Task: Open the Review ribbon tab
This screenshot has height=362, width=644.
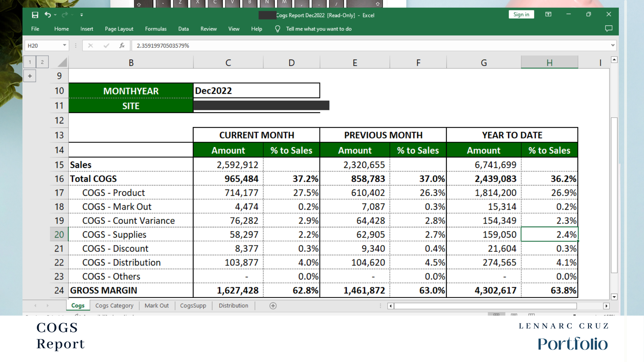Action: coord(209,29)
